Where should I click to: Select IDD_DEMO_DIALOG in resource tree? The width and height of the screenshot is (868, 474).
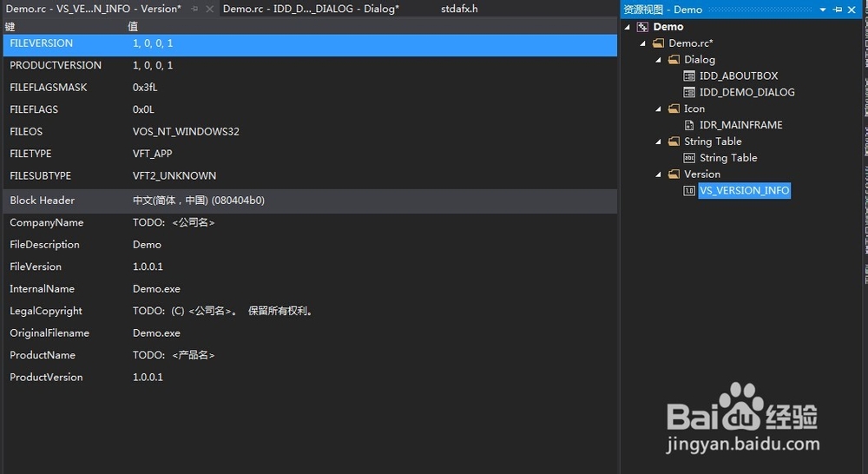[x=746, y=92]
